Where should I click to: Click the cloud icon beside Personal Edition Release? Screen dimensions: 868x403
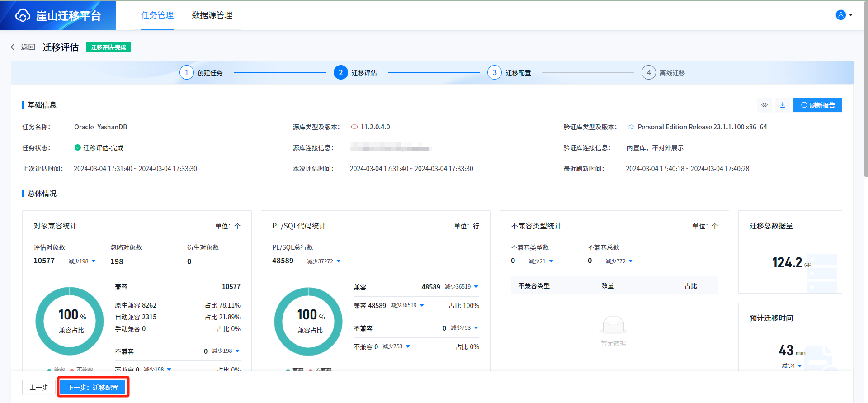pyautogui.click(x=631, y=127)
